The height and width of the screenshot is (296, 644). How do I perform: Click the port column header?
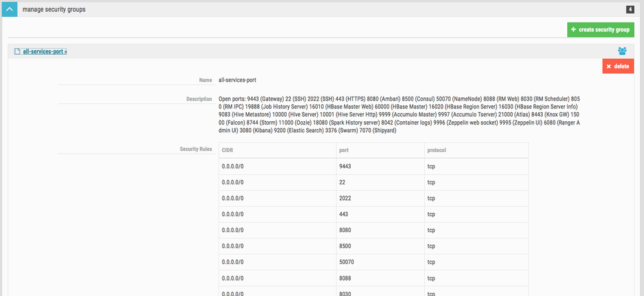pos(380,150)
